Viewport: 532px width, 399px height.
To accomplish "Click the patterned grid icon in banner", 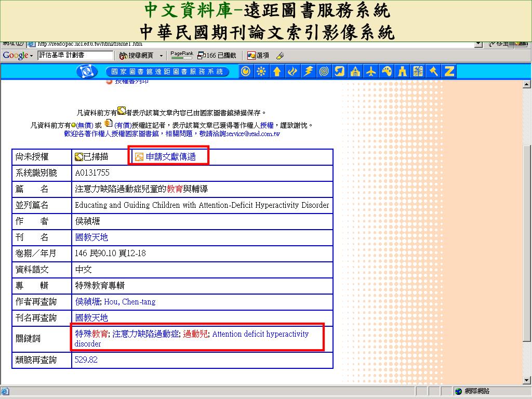I will coord(418,72).
